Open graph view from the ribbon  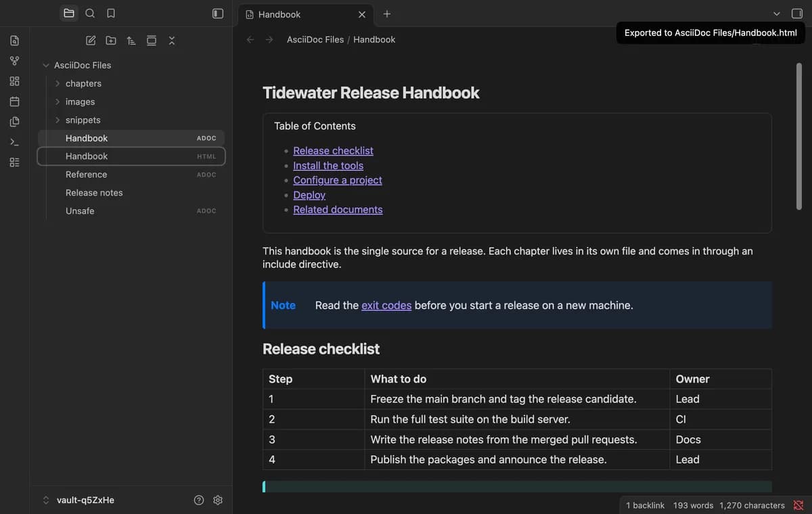point(15,61)
